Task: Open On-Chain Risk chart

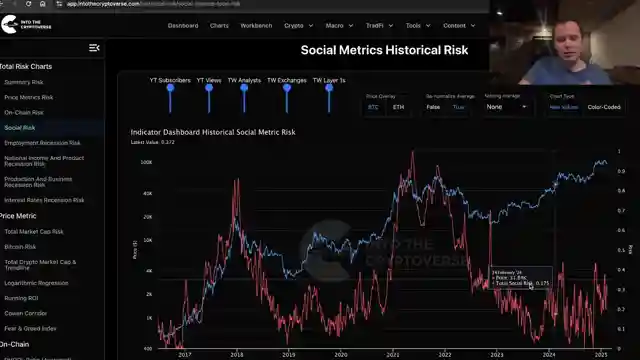Action: [x=24, y=112]
